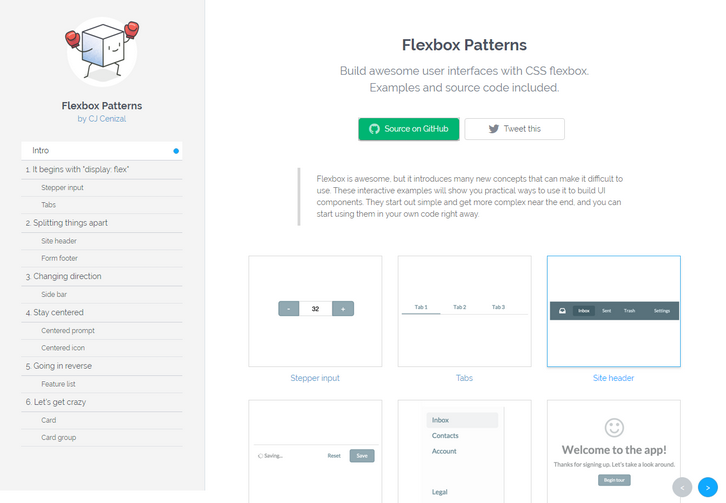Click the inbox tray icon in Site header preview
Screen dimensions: 726x503
[x=563, y=311]
